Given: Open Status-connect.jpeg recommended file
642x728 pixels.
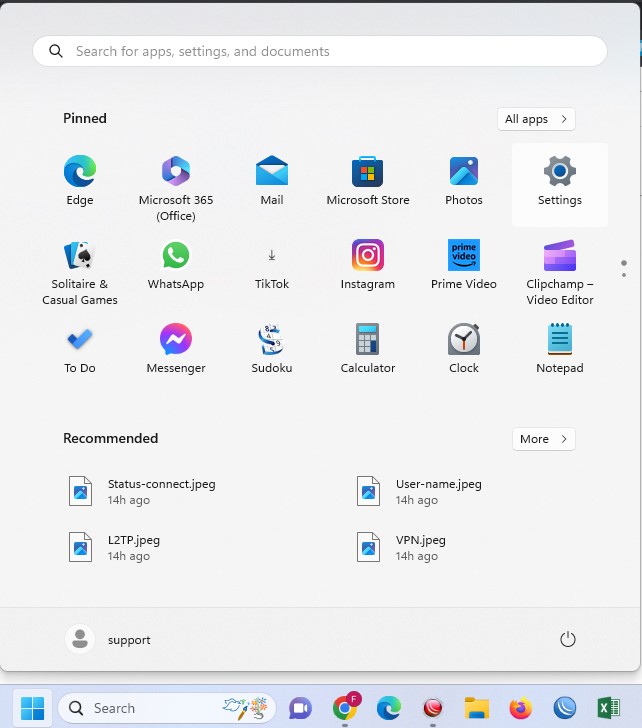Looking at the screenshot, I should coord(142,492).
